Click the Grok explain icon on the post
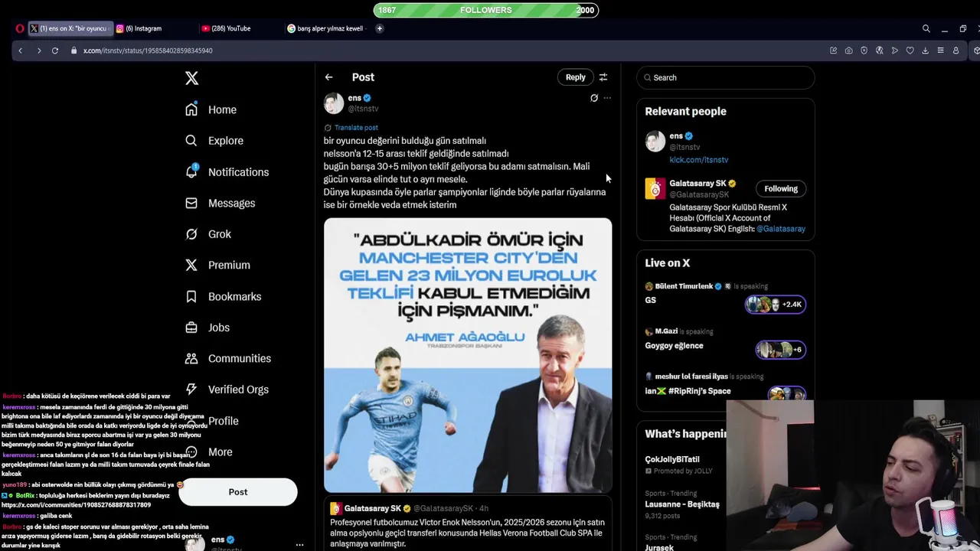The image size is (980, 551). coord(594,98)
